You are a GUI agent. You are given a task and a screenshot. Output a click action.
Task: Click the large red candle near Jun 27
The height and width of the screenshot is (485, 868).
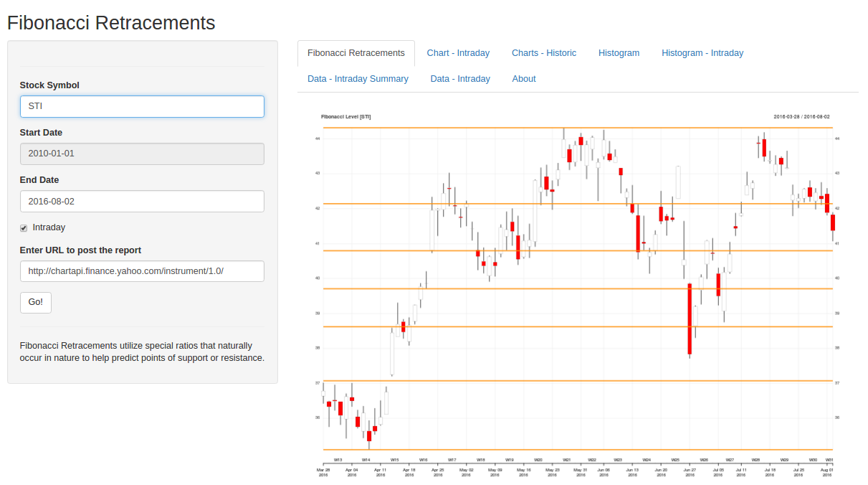pyautogui.click(x=690, y=319)
